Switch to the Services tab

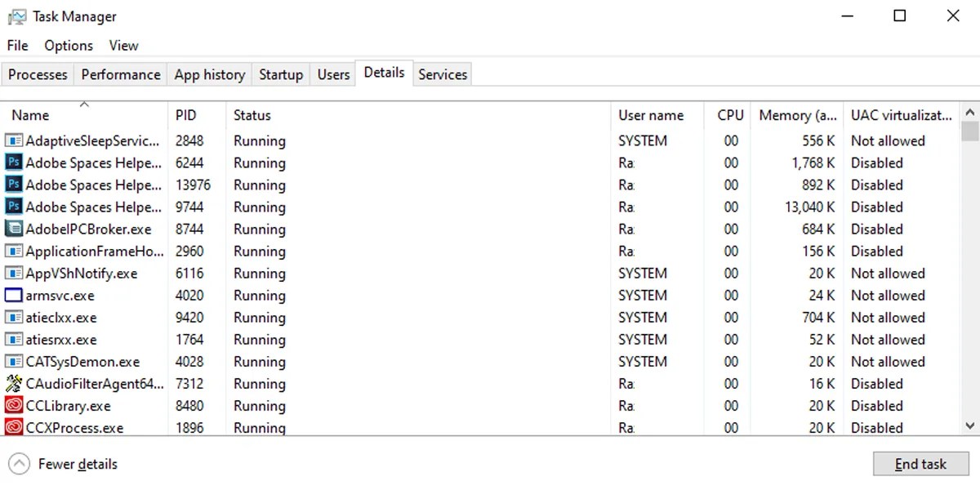coord(442,73)
